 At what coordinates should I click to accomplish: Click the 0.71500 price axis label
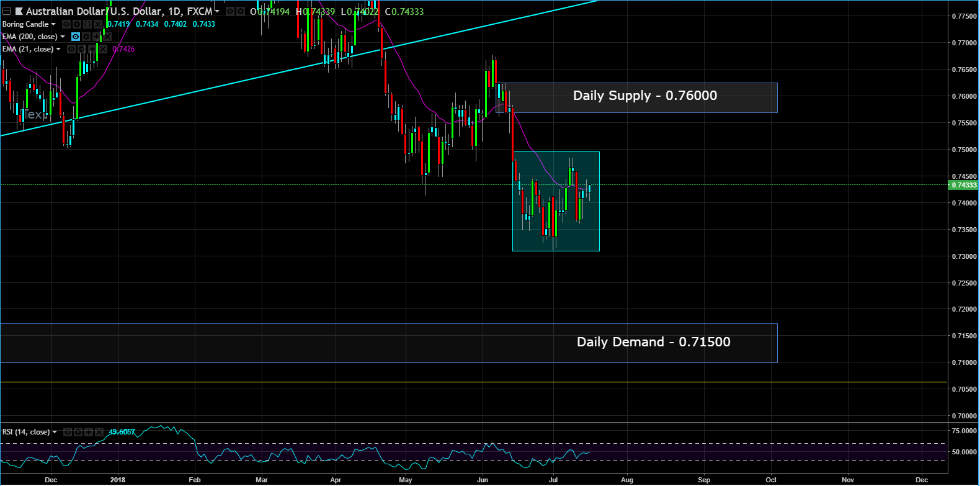click(x=964, y=336)
